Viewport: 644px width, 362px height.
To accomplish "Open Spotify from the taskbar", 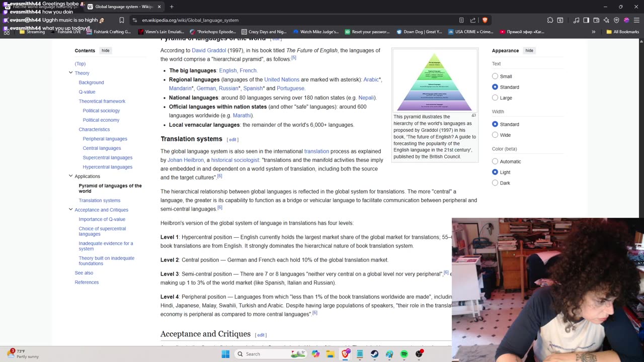I will [404, 354].
